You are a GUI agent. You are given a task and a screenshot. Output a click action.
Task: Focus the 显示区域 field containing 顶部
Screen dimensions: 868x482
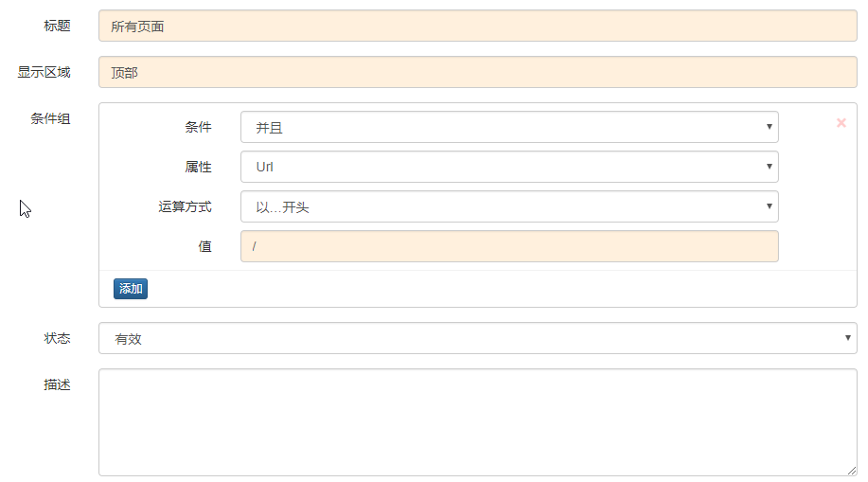[x=478, y=72]
